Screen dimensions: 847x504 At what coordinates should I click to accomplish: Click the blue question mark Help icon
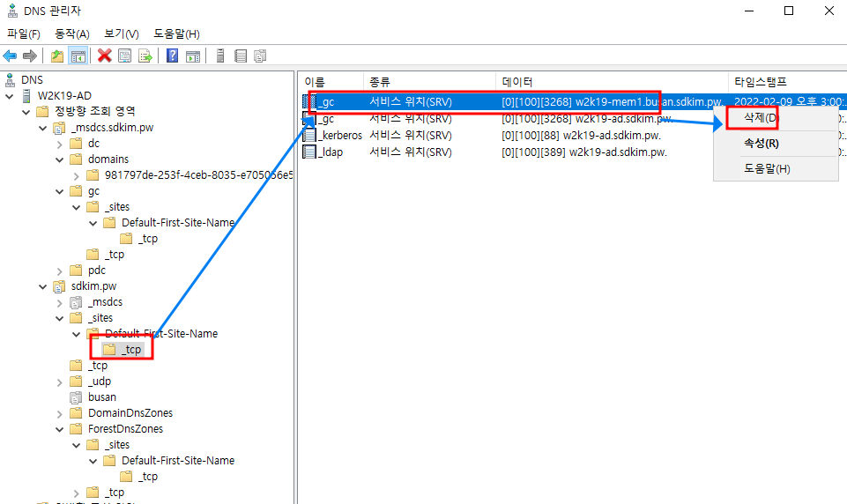point(173,56)
